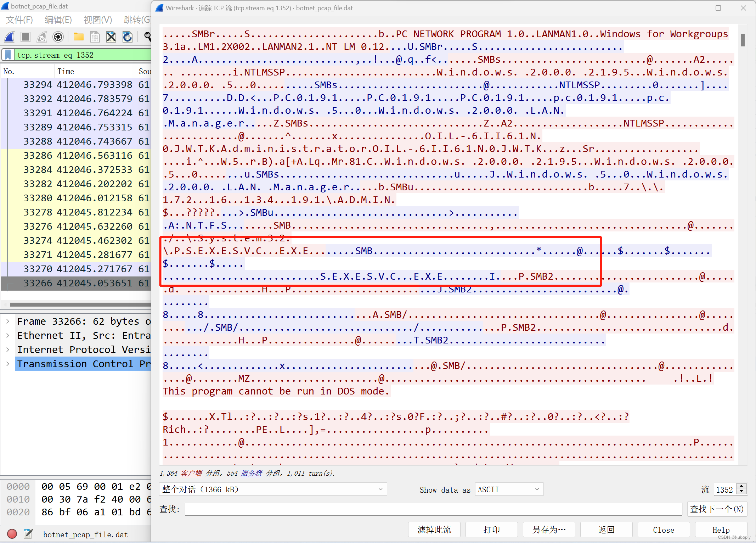Click the 打印 button
The height and width of the screenshot is (543, 756).
point(492,530)
